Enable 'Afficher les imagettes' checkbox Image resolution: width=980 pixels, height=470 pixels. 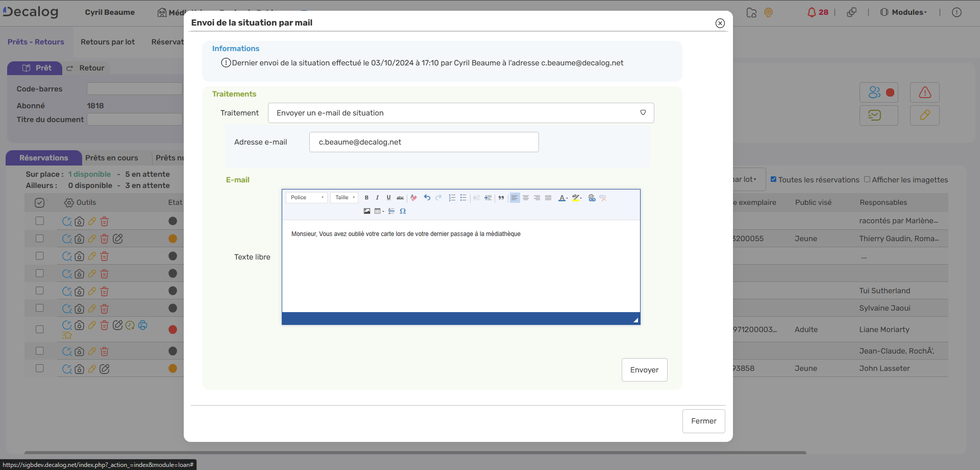pyautogui.click(x=867, y=179)
